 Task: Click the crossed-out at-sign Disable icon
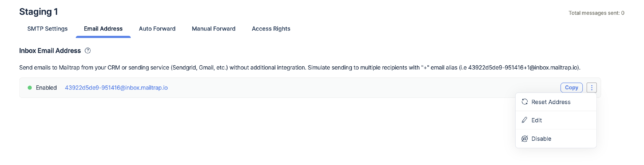click(x=524, y=139)
